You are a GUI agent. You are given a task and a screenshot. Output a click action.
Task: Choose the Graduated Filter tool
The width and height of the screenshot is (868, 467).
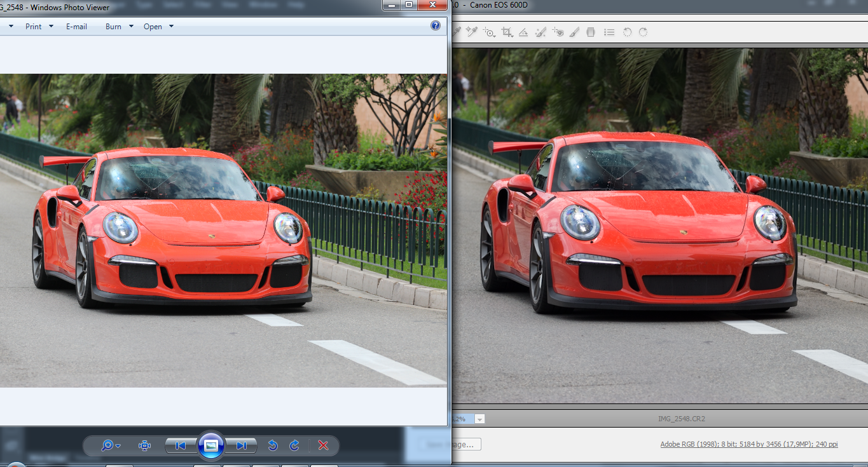coord(591,32)
